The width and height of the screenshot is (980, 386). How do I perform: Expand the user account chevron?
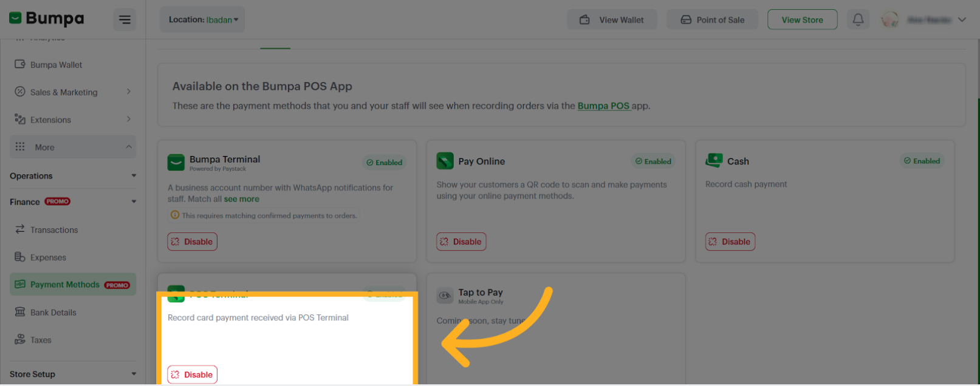(962, 19)
